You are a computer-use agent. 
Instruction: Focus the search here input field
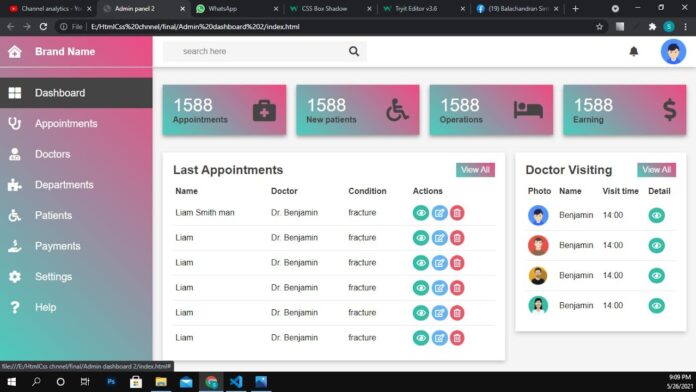(x=255, y=51)
